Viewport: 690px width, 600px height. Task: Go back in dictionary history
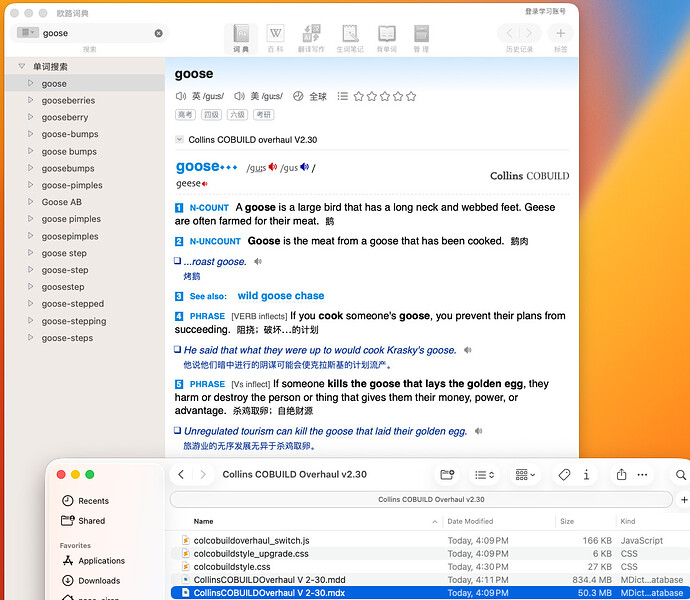coord(509,33)
